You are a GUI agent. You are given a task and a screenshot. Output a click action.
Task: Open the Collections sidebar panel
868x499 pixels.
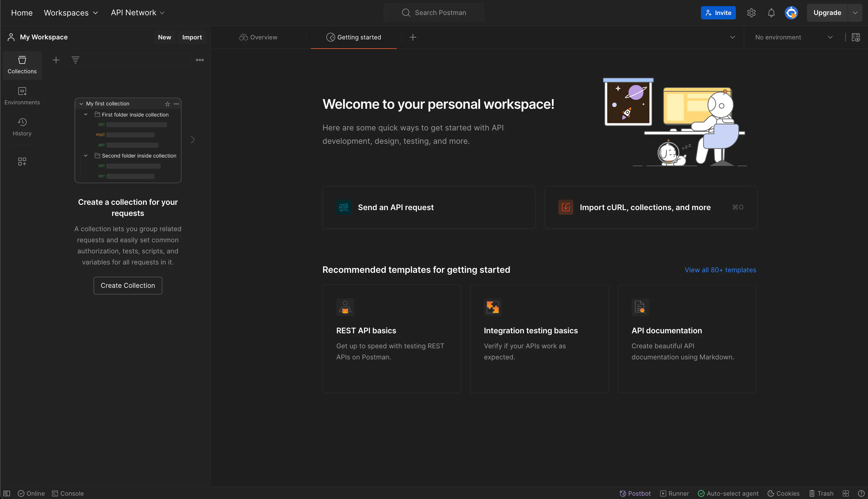[x=22, y=65]
